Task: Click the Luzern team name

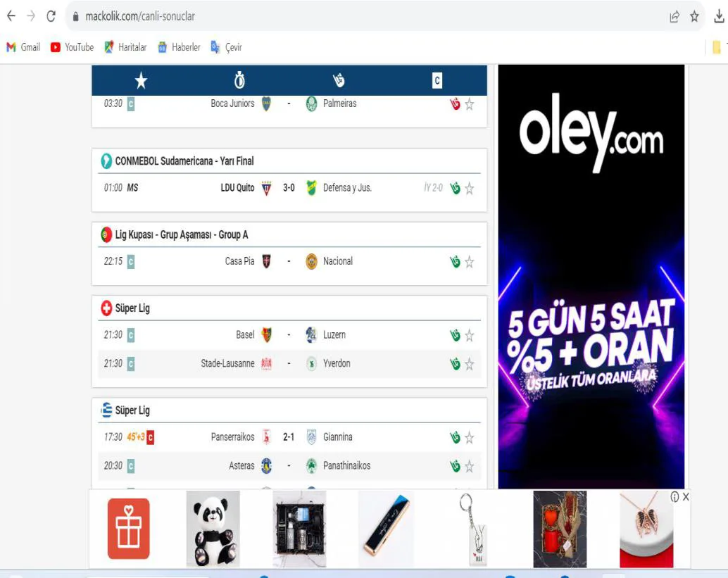Action: tap(334, 334)
